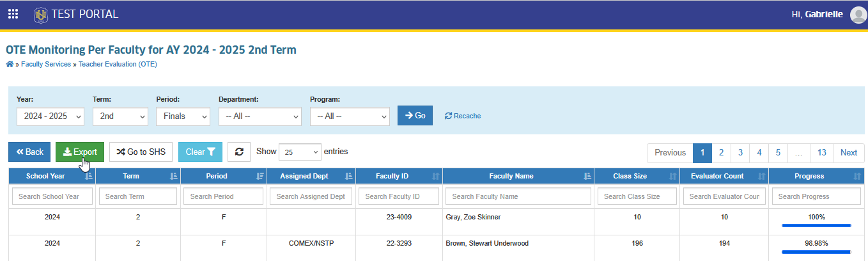Sort by Faculty ID column icon

pyautogui.click(x=436, y=176)
